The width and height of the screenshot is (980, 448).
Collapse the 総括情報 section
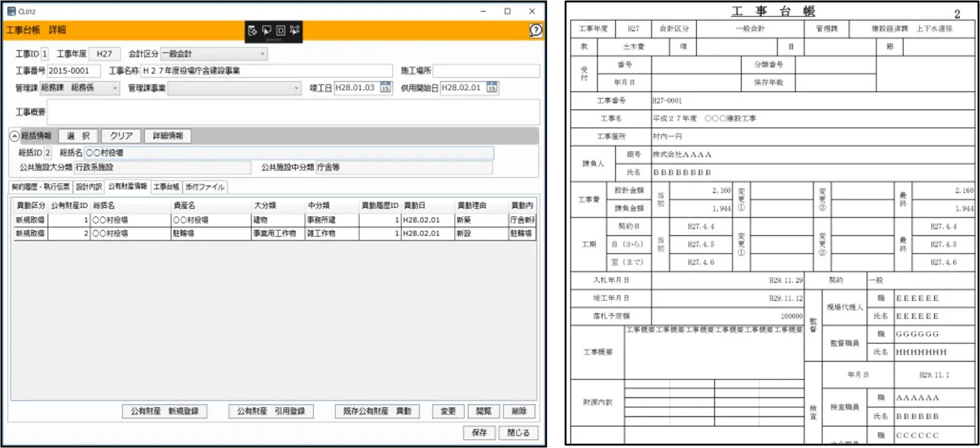14,136
